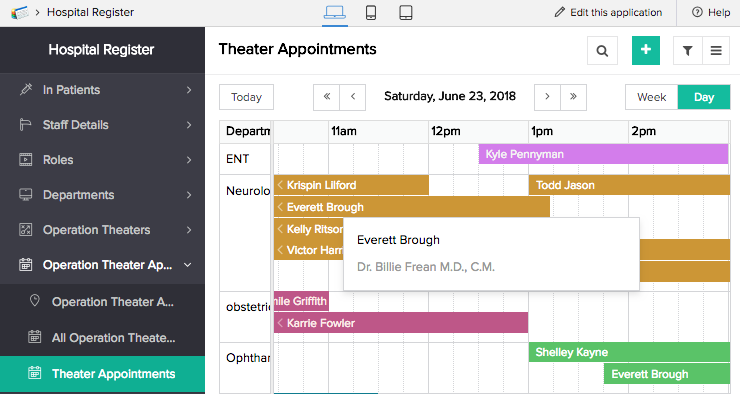Go to previous day arrow
Image resolution: width=740 pixels, height=394 pixels.
353,97
